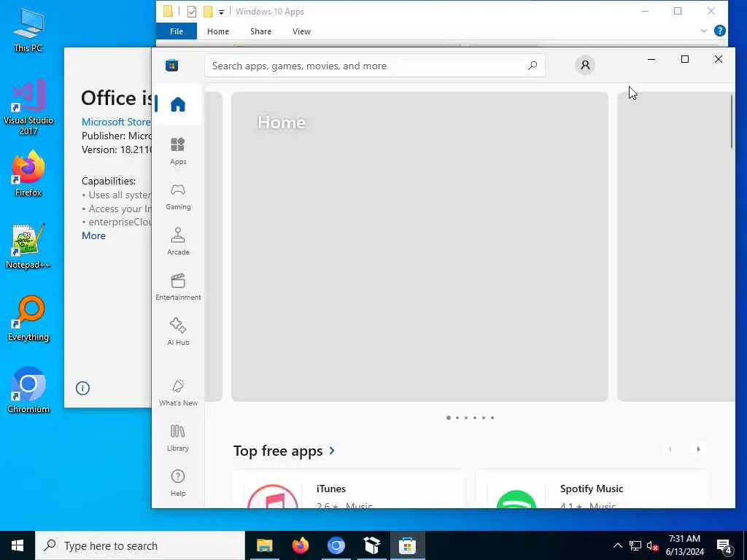Click the Store window vertical scrollbar

click(732, 122)
